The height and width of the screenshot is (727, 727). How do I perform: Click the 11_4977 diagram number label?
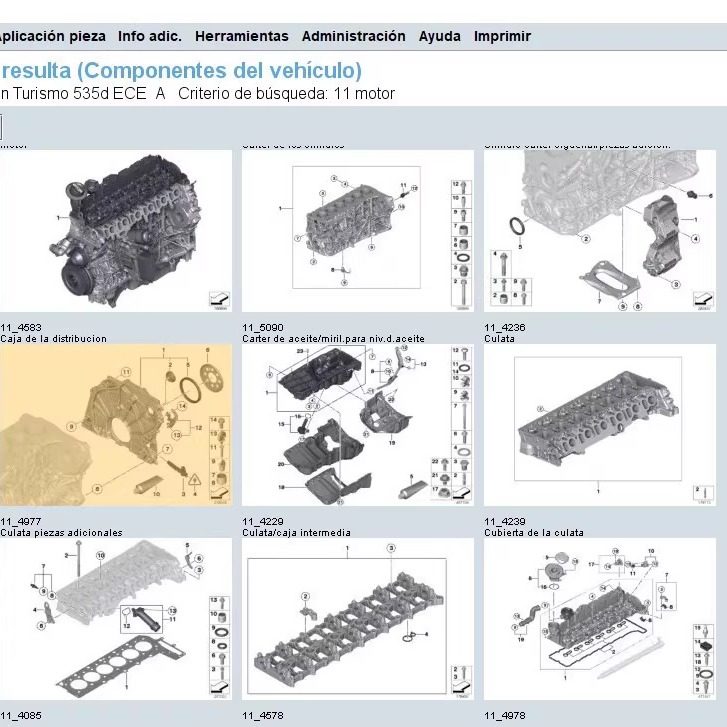21,521
